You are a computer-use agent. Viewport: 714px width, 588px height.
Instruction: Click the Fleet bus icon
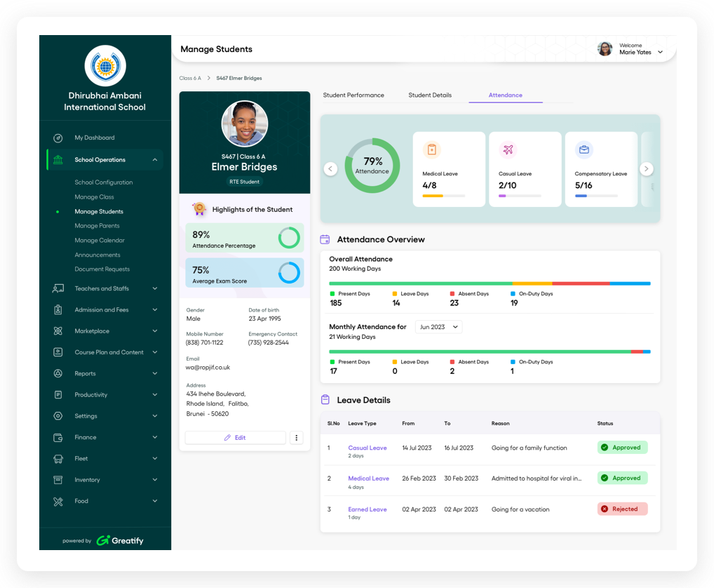coord(58,459)
